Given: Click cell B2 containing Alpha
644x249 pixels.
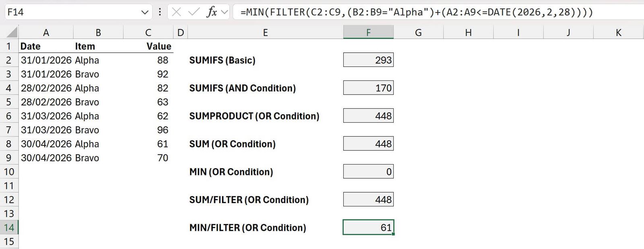Looking at the screenshot, I should click(x=98, y=60).
